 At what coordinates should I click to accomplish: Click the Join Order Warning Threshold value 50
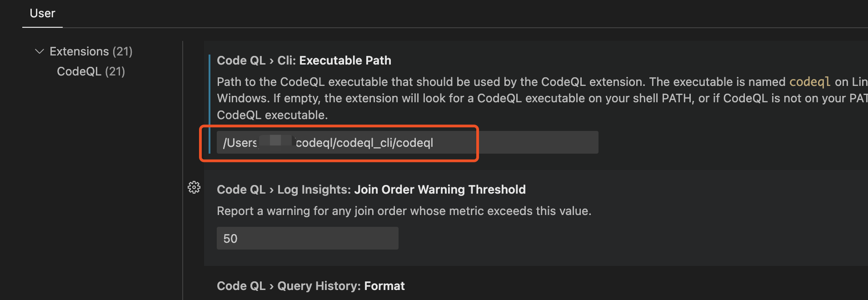(x=307, y=238)
